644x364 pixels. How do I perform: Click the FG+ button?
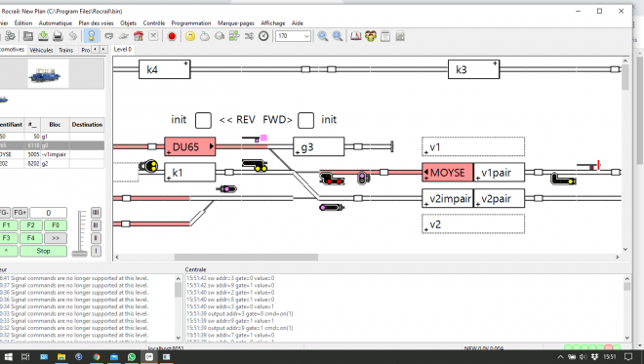coord(20,213)
